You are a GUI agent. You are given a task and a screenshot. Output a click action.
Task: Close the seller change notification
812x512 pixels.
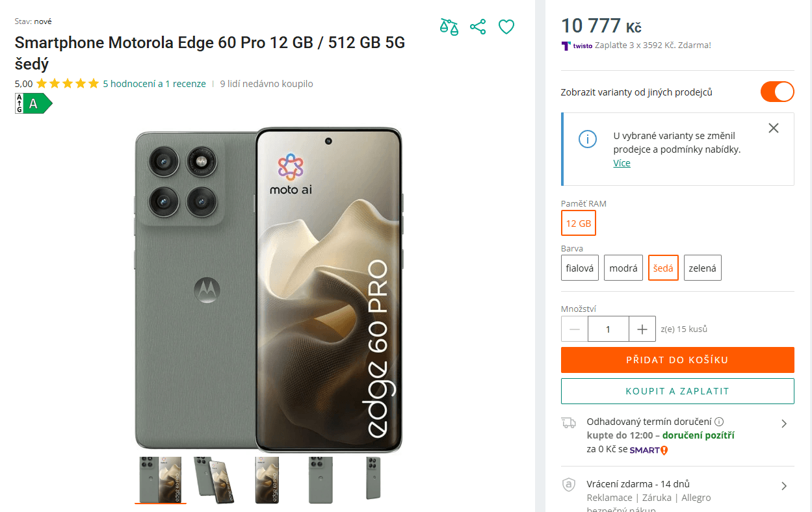[773, 128]
